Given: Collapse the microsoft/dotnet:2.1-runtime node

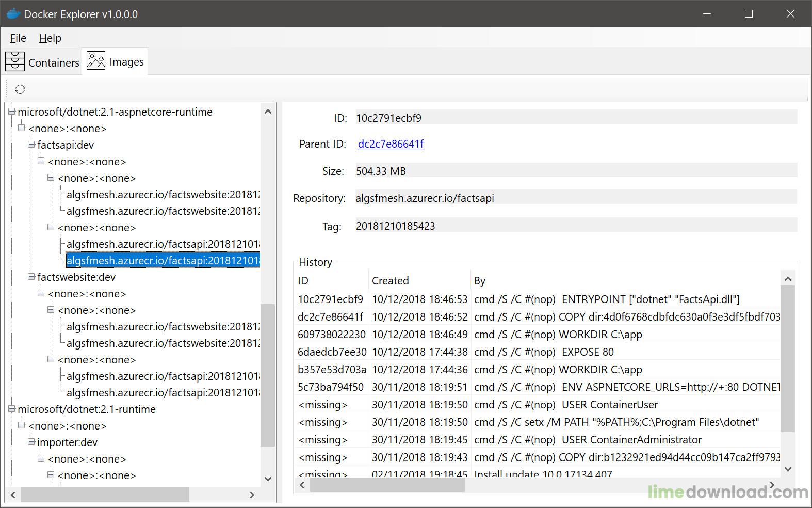Looking at the screenshot, I should pyautogui.click(x=11, y=409).
